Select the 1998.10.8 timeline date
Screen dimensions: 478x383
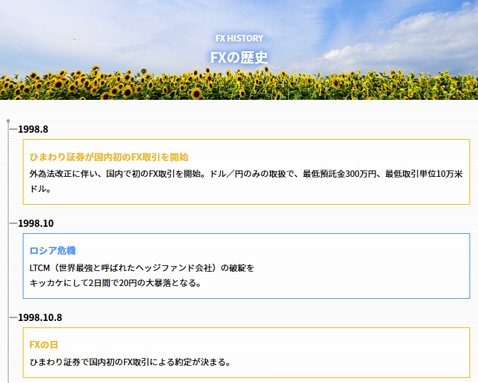[x=40, y=317]
